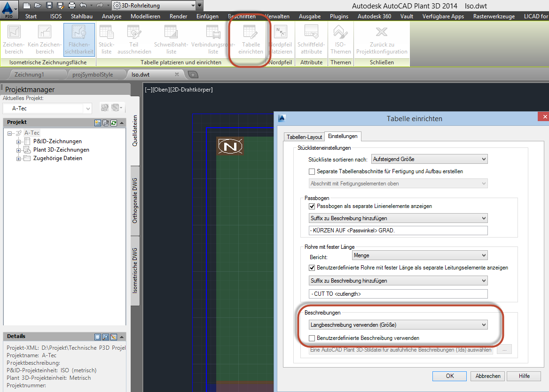This screenshot has height=392, width=549.
Task: Open the Modellieren ribbon tab
Action: coord(145,16)
